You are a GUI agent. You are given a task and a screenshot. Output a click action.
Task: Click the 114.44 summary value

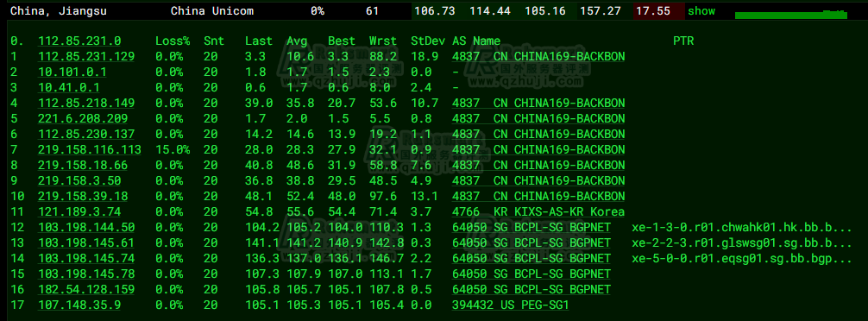click(x=490, y=11)
